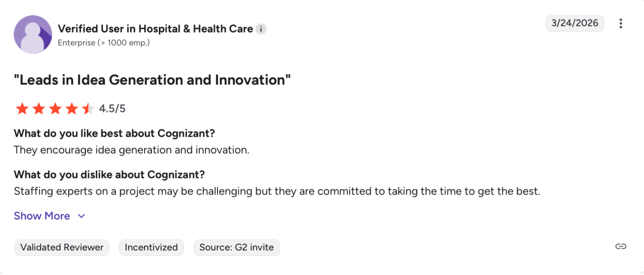The image size is (644, 275).
Task: Expand the review with Show More
Action: tap(42, 216)
